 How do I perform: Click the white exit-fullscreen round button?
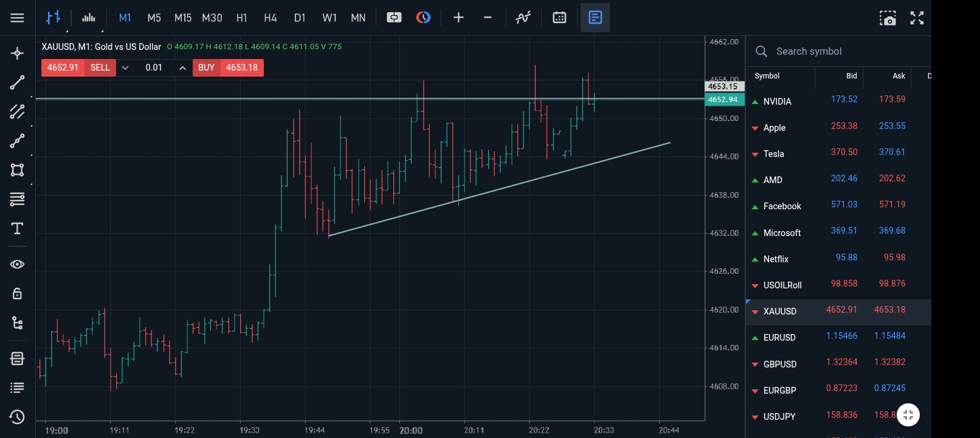click(908, 415)
